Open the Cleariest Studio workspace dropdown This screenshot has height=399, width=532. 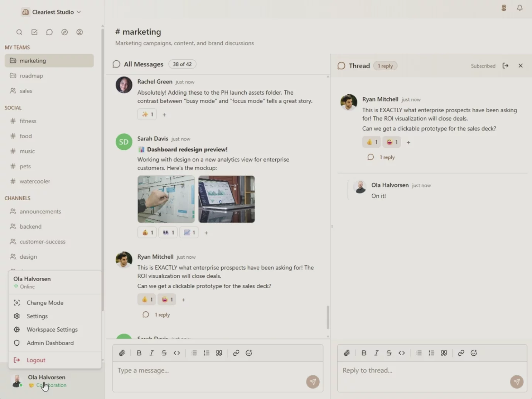click(x=51, y=12)
